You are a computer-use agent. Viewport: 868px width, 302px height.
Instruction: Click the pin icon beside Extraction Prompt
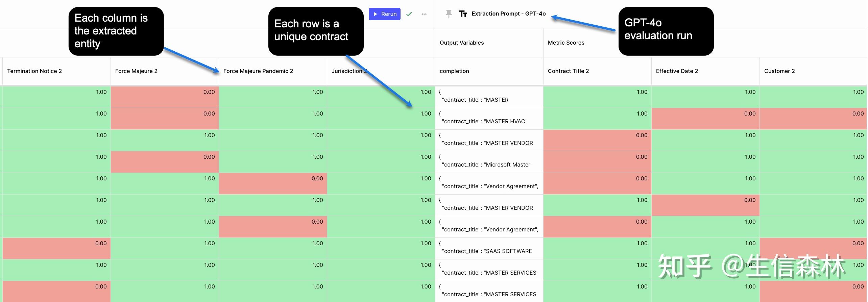click(449, 14)
